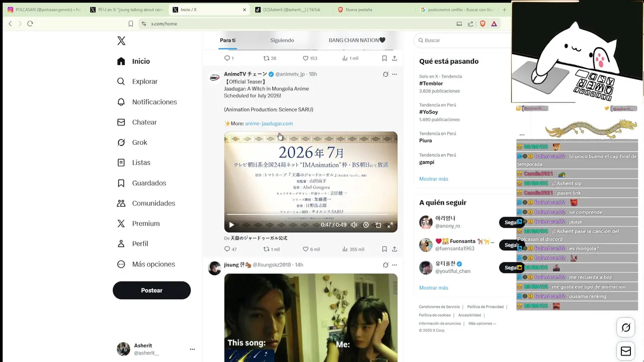644x362 pixels.
Task: Switch to the Para ti tab
Action: click(x=227, y=40)
